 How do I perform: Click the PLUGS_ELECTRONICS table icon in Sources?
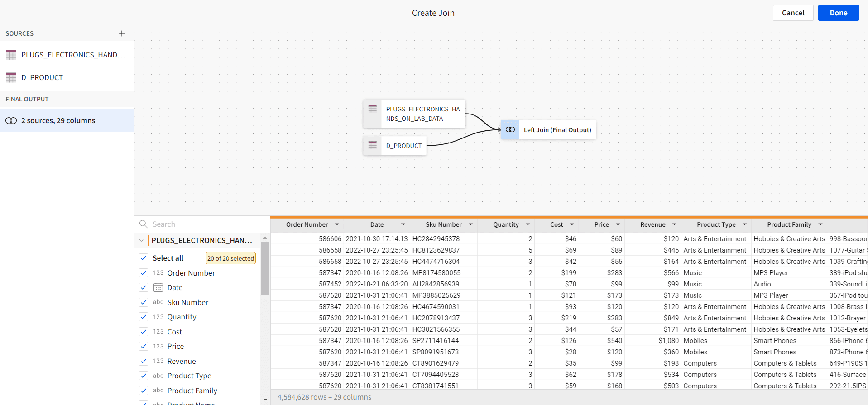tap(11, 55)
